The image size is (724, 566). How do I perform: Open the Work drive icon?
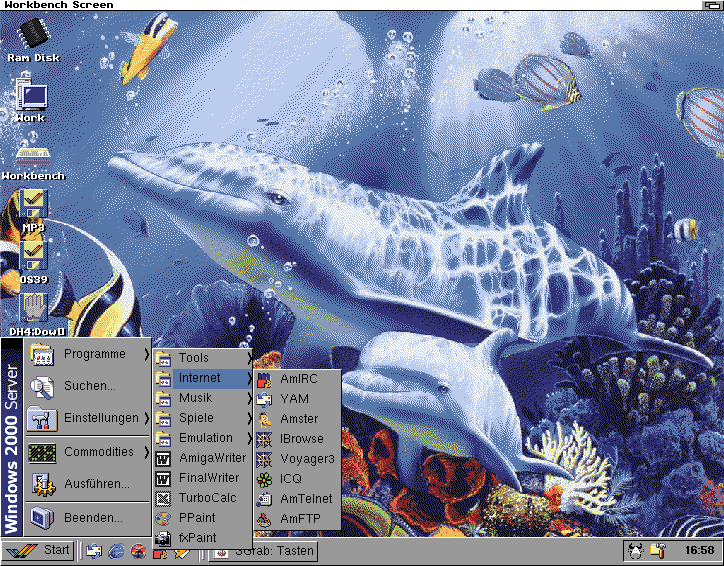point(30,98)
